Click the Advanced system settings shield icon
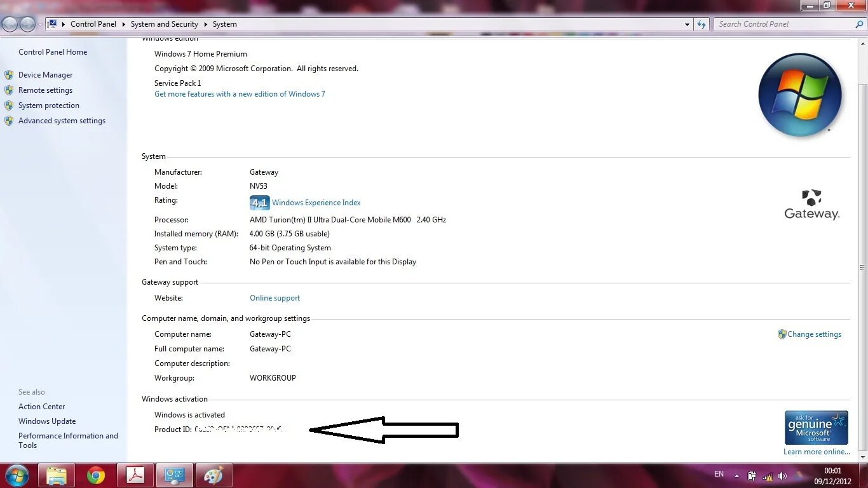868x488 pixels. point(9,121)
